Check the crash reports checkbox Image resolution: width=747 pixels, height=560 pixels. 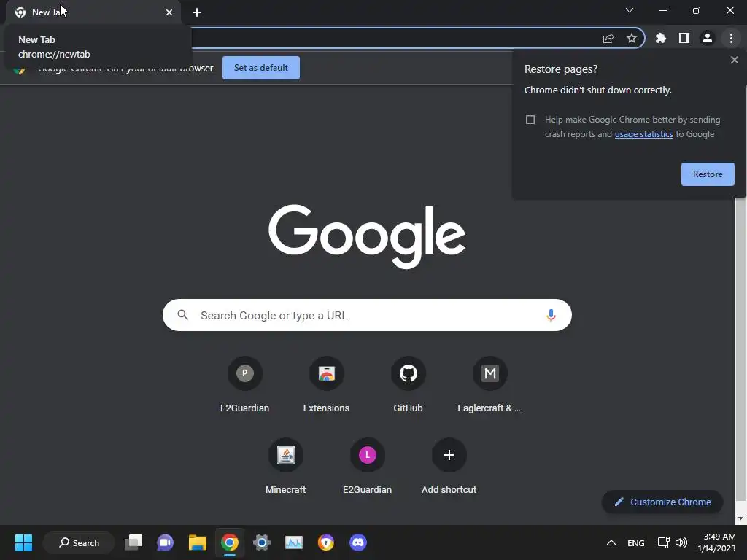click(530, 120)
